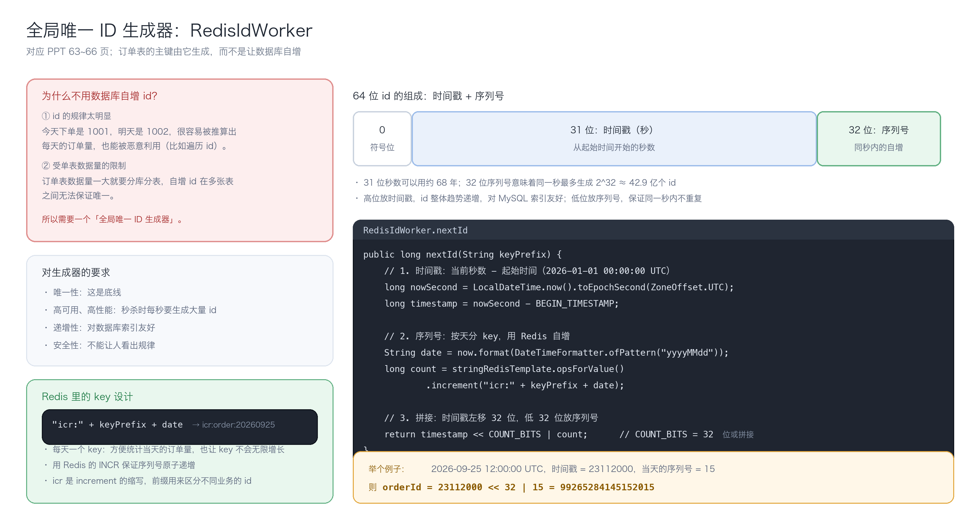980x523 pixels.
Task: Click the code header RedisIdWorker.nextId
Action: click(415, 230)
